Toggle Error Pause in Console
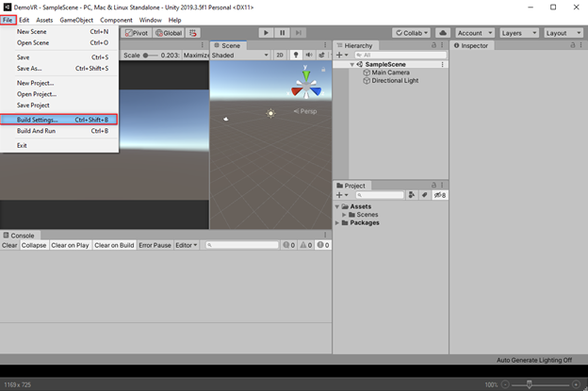588x391 pixels. tap(155, 245)
